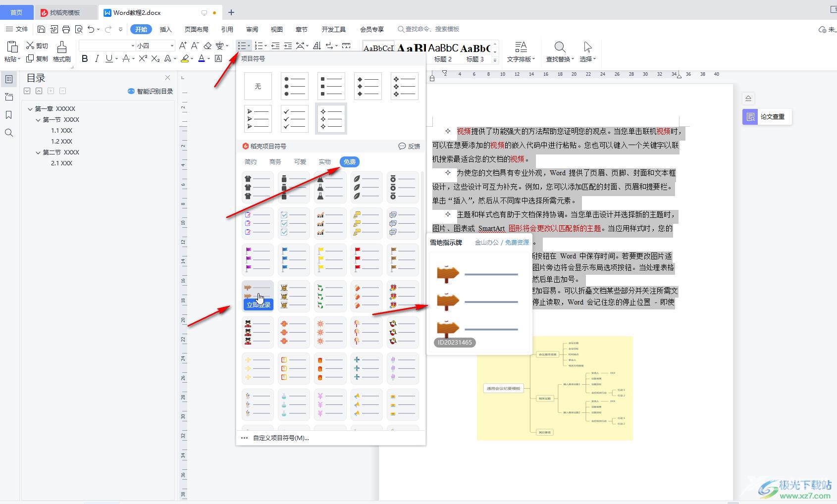837x504 pixels.
Task: Switch to 引用 ribbon tab
Action: 227,29
